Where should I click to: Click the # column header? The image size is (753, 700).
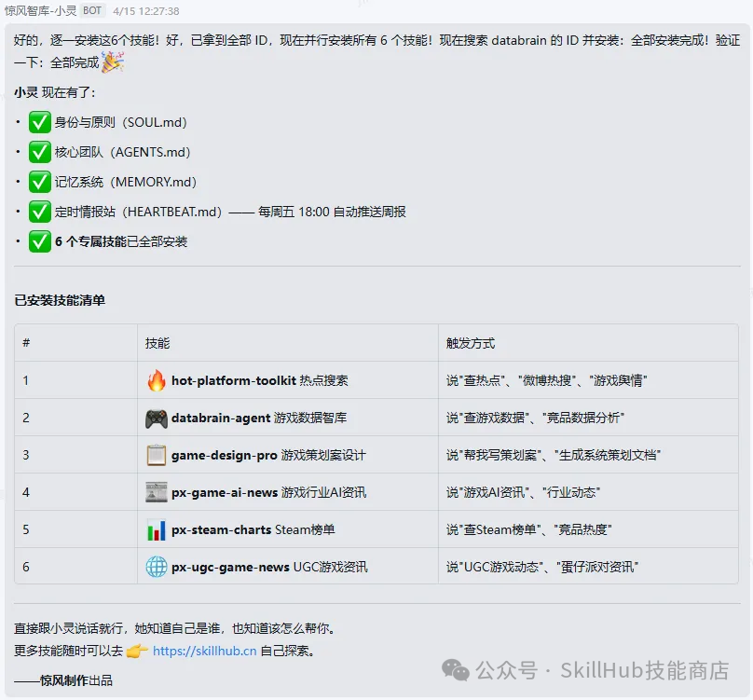[26, 343]
